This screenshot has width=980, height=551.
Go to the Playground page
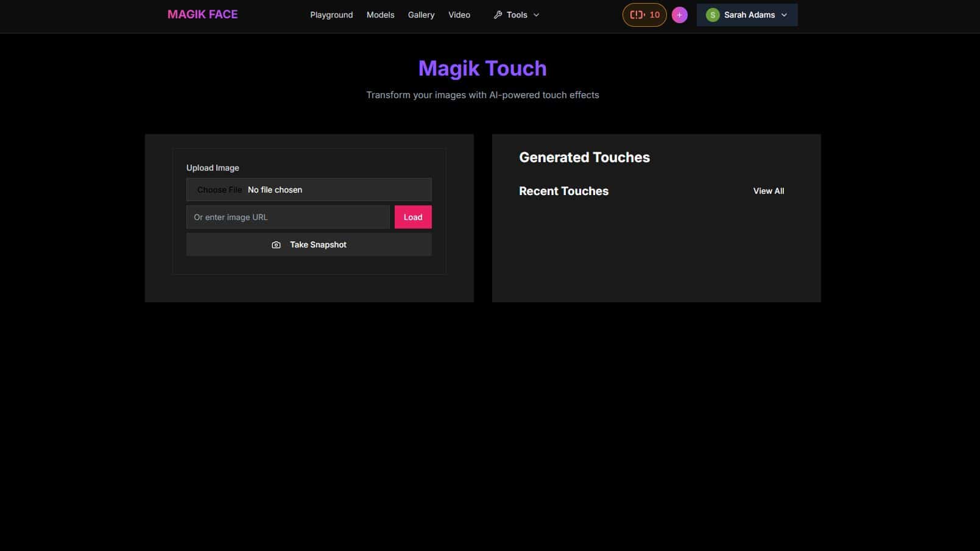(331, 15)
